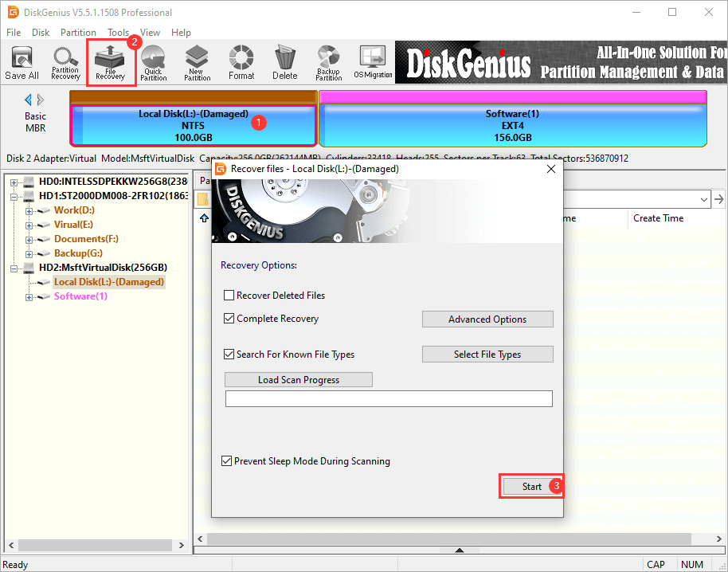Open the Disk menu
This screenshot has width=728, height=572.
41,33
